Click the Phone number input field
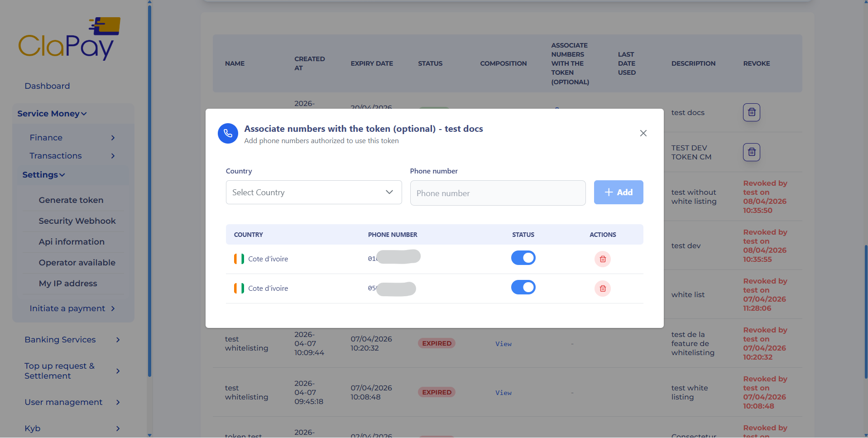 497,193
